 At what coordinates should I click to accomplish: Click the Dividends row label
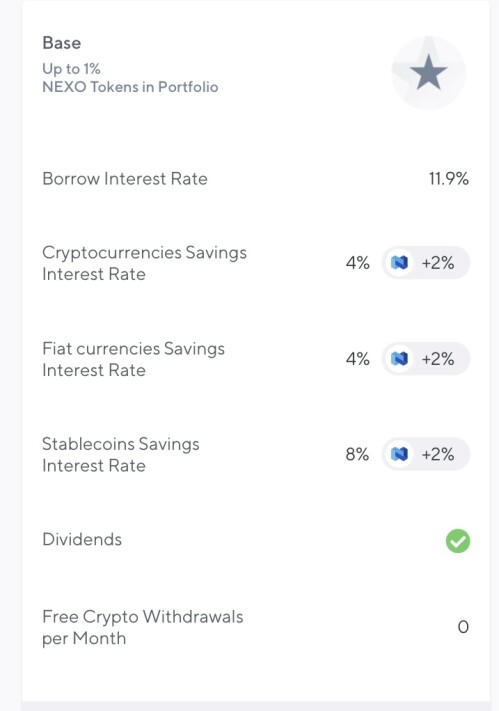tap(82, 539)
